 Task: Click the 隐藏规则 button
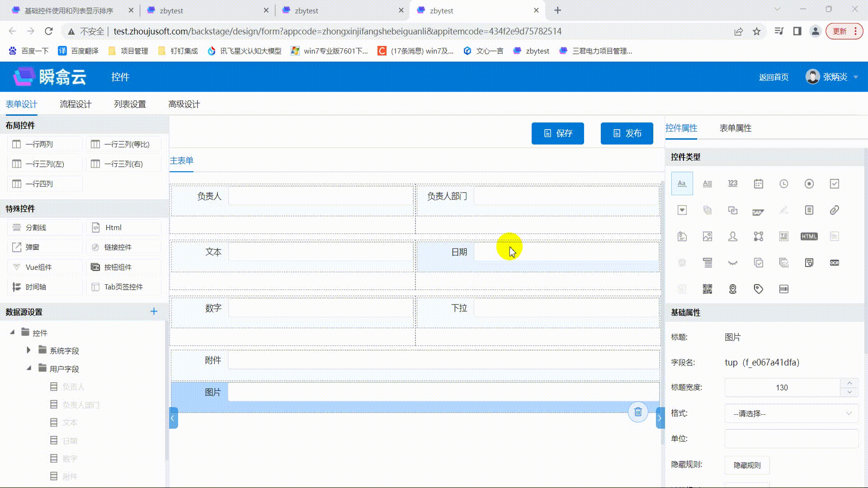pos(747,465)
